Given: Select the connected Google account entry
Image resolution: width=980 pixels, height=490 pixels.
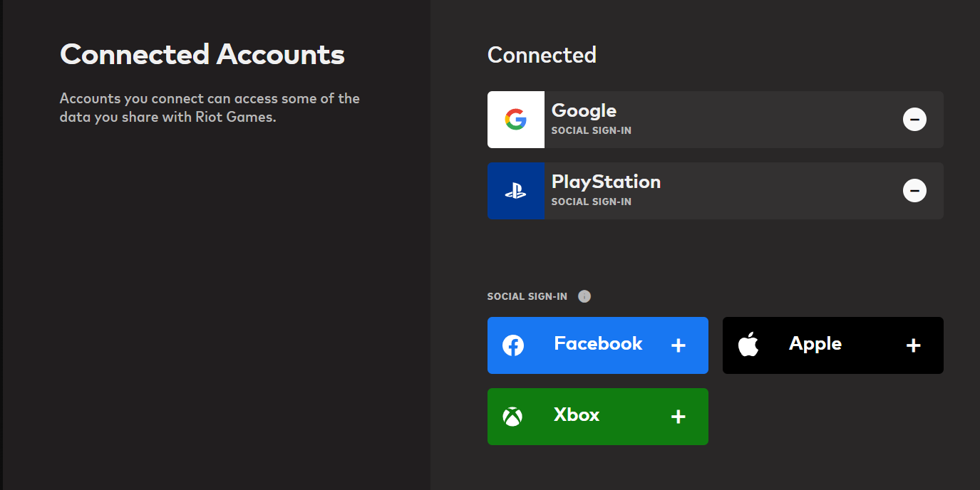Looking at the screenshot, I should tap(715, 119).
